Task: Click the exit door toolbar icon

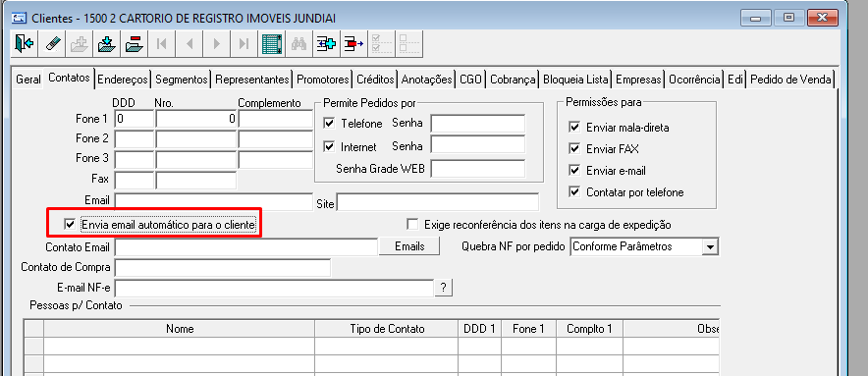Action: point(24,43)
